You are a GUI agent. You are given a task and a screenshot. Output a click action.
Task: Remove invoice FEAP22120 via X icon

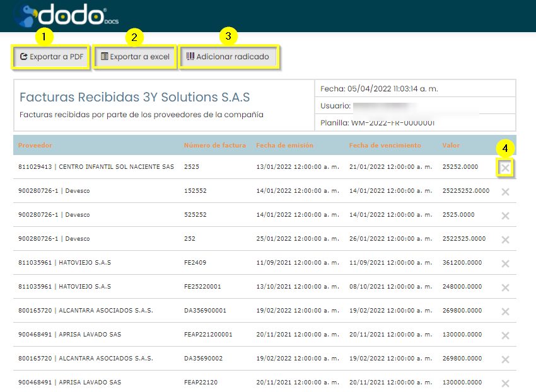505,383
